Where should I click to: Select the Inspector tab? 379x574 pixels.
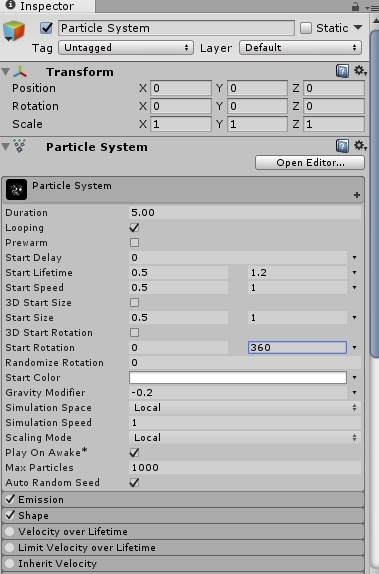pos(48,6)
